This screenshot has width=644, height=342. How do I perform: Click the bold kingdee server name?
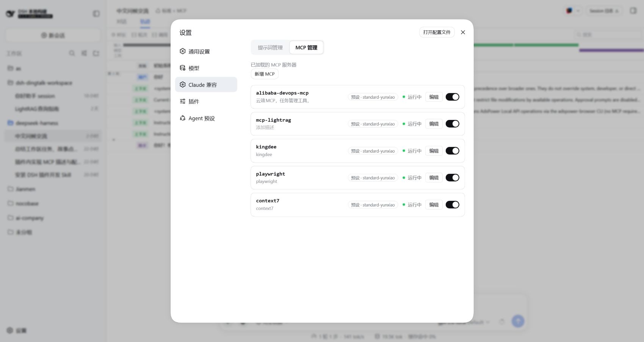266,147
